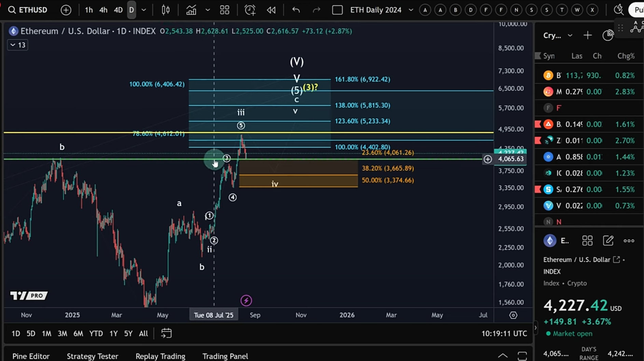Select the watchlist row showing 1.44%
This screenshot has width=644, height=361.
pos(589,157)
